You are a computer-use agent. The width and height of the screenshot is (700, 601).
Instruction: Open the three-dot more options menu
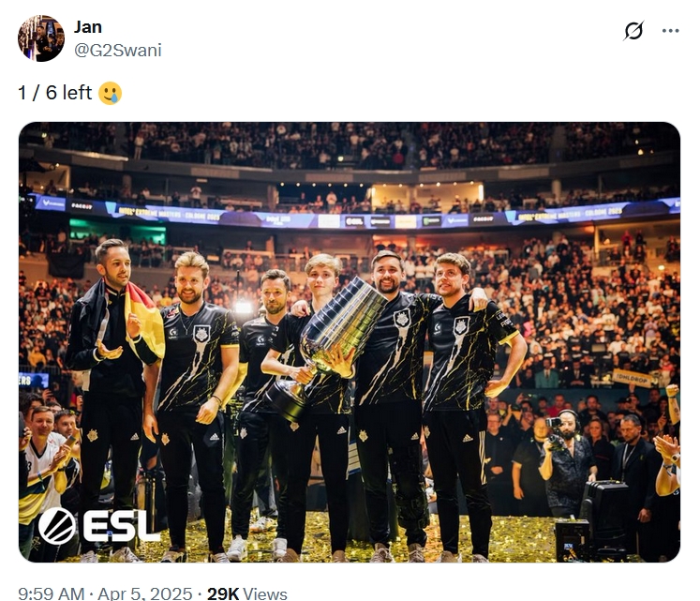671,31
